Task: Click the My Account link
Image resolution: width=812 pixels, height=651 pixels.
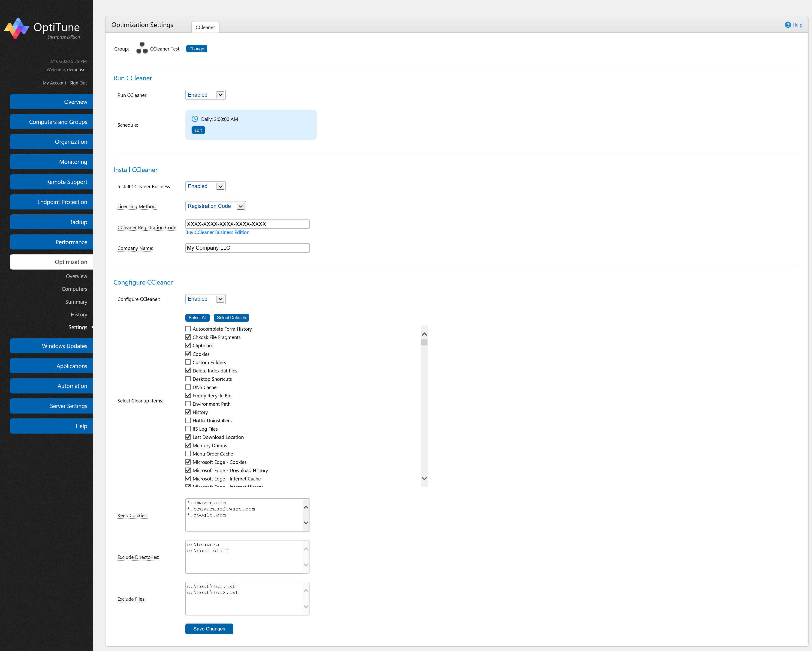Action: tap(54, 83)
